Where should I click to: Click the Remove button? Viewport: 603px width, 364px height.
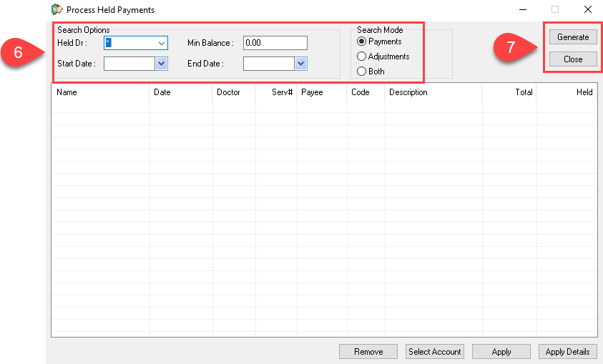pyautogui.click(x=368, y=352)
